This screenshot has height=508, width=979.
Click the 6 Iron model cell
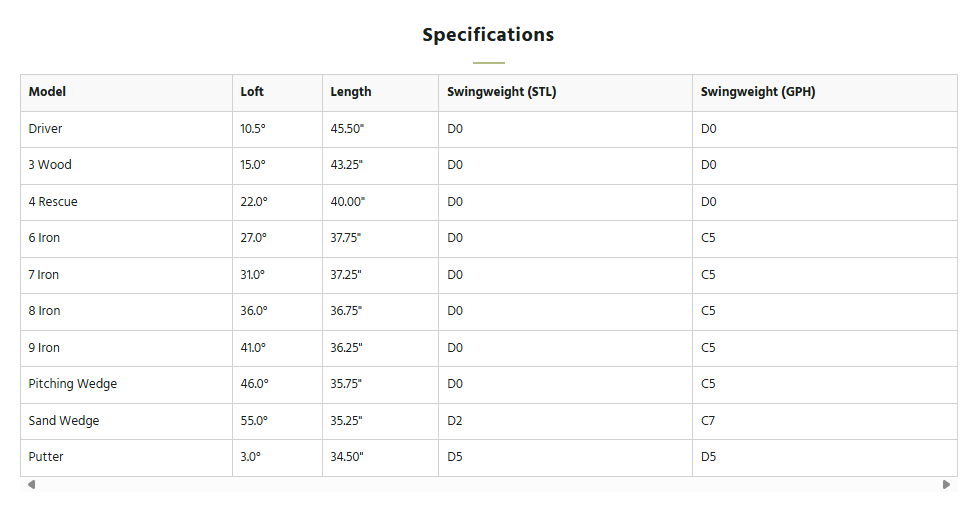(127, 238)
